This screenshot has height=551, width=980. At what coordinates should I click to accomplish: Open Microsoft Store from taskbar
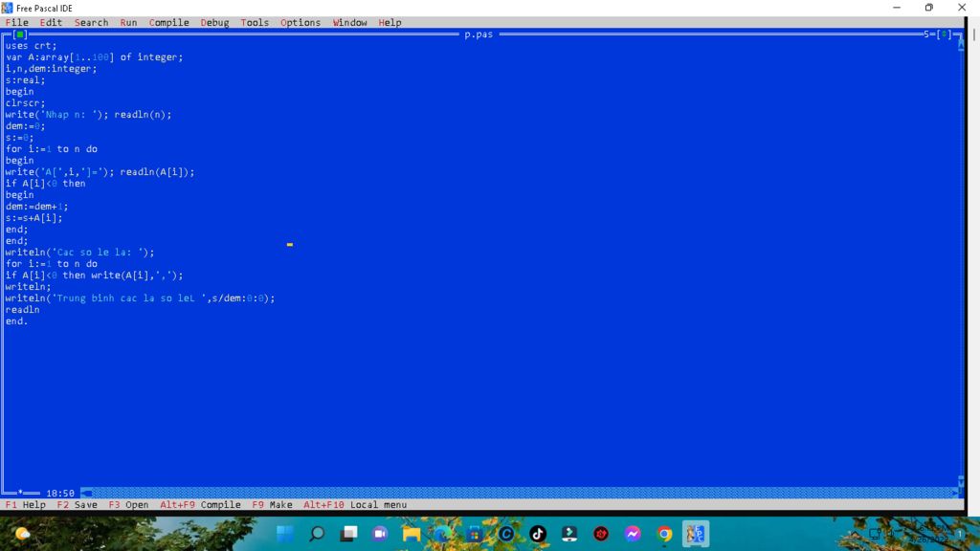coord(475,534)
